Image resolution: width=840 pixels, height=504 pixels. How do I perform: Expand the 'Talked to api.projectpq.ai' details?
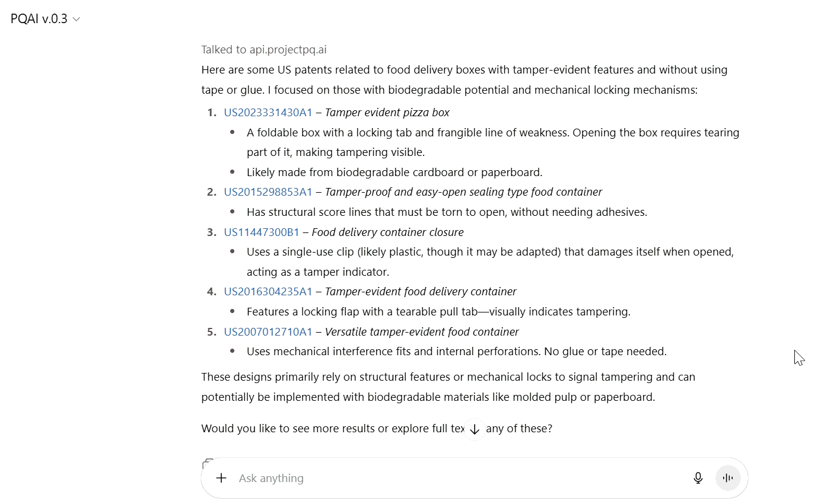click(x=263, y=50)
